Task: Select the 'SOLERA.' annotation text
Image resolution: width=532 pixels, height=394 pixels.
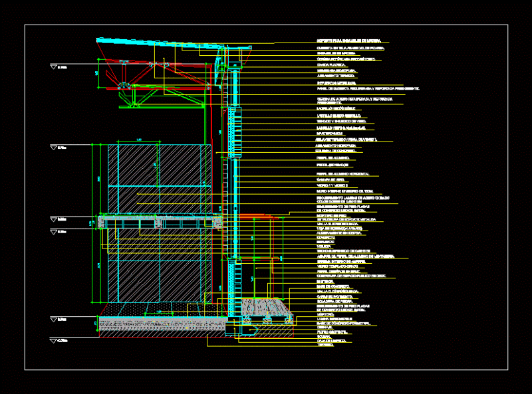Action: (x=324, y=336)
